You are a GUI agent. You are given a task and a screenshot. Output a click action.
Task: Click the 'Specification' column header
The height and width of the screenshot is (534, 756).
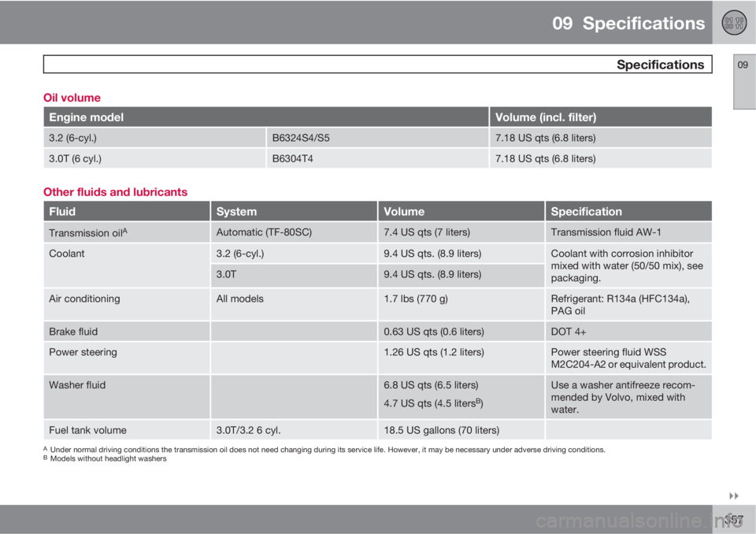(x=628, y=211)
